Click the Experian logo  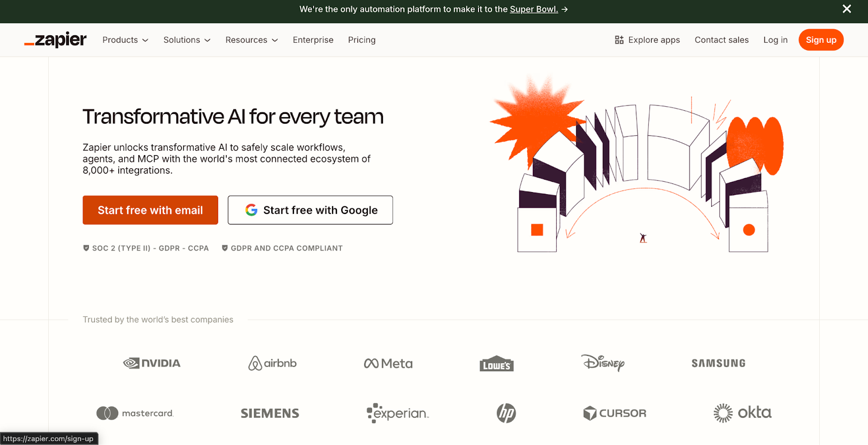[398, 413]
